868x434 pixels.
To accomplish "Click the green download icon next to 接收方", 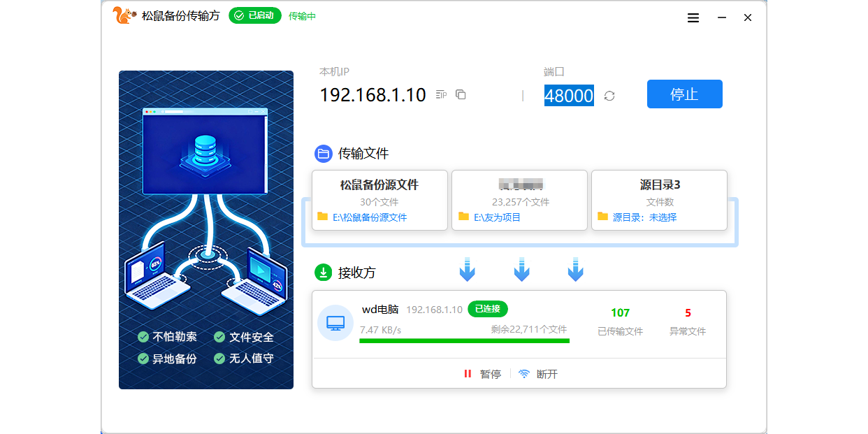I will [x=324, y=273].
